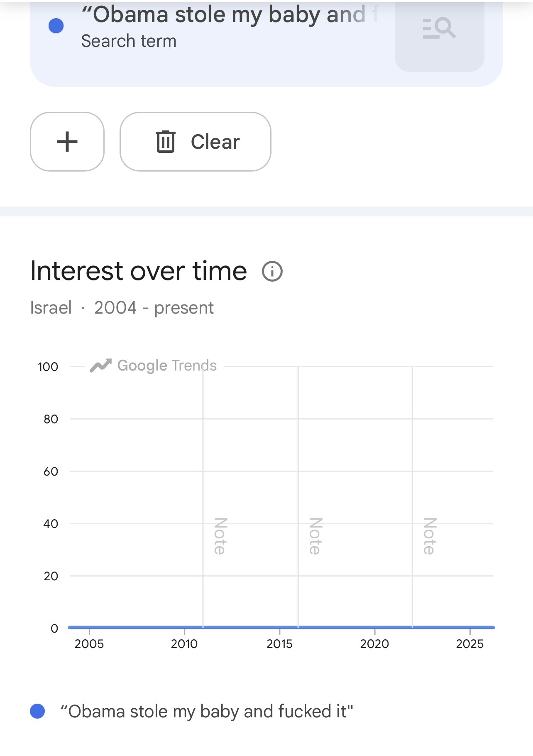
Task: Click the "2004 - present" time range text
Action: pos(154,308)
